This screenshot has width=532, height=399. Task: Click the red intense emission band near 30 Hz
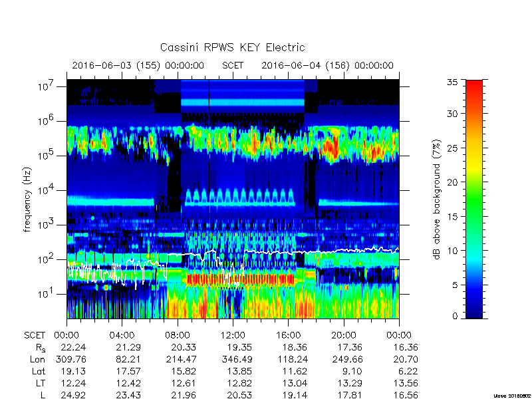pyautogui.click(x=241, y=279)
